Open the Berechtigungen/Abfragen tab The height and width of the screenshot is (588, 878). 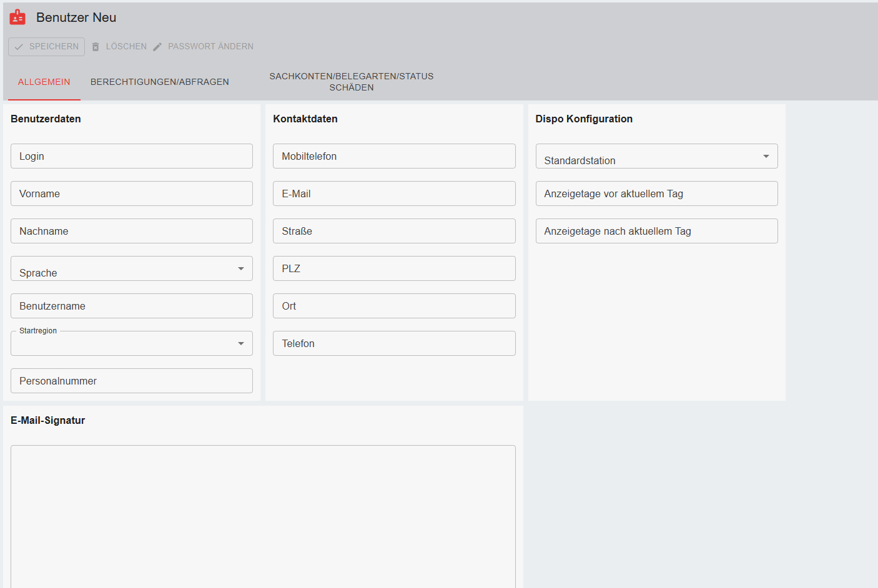[160, 82]
